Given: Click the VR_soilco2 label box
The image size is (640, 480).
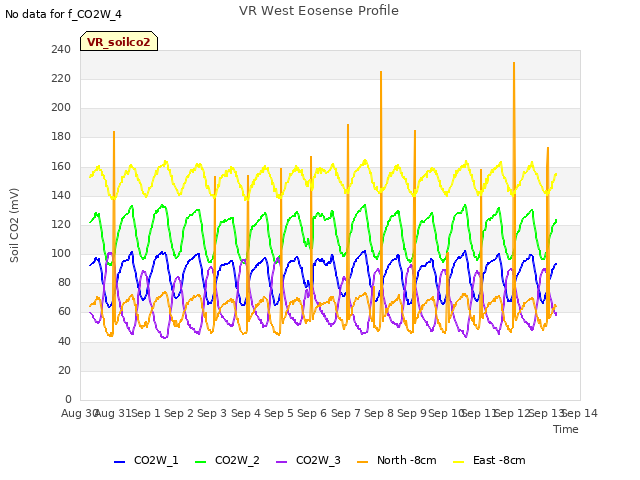Looking at the screenshot, I should (x=119, y=41).
